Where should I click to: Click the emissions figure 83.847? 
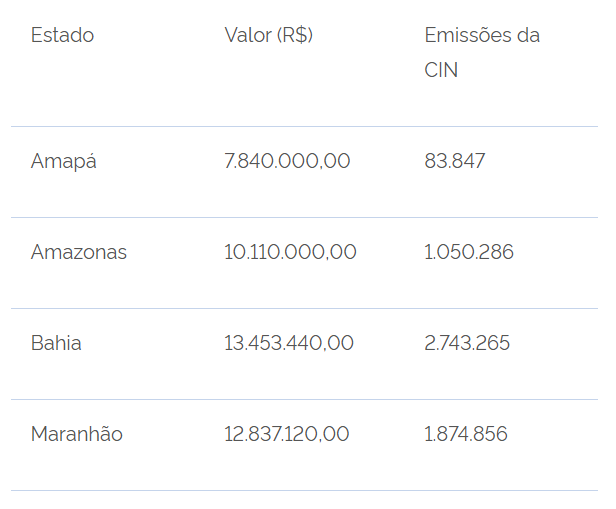point(455,161)
